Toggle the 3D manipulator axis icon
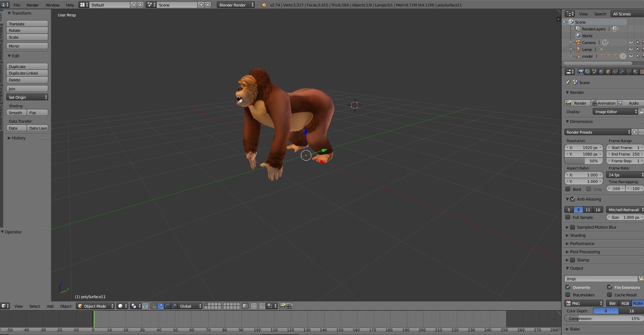Viewport: 644px width, 335px height. [x=154, y=306]
